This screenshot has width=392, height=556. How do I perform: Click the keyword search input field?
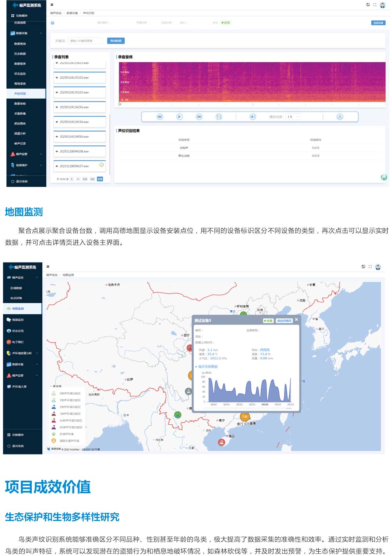[x=85, y=41]
